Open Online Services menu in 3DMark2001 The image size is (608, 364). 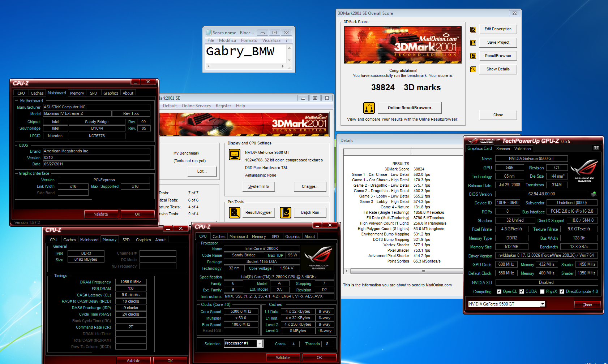196,106
